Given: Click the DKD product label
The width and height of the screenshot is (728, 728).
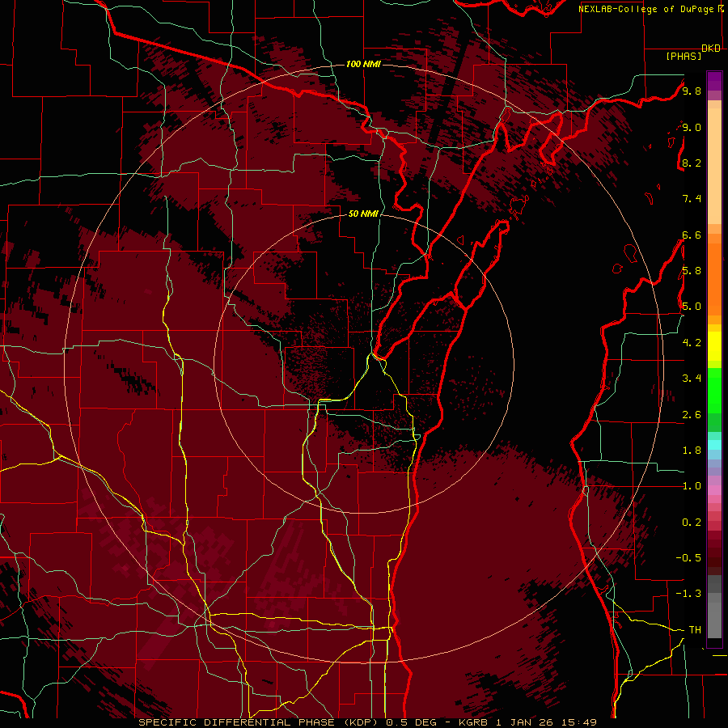Looking at the screenshot, I should click(711, 49).
